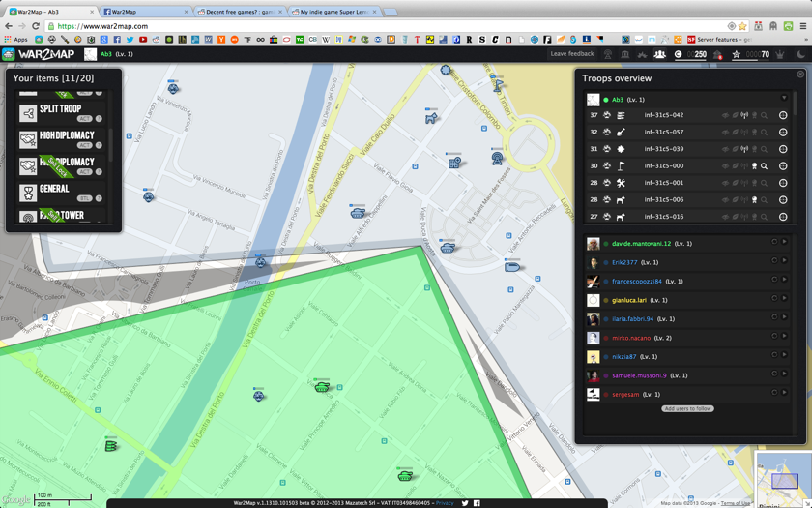
Task: Toggle the radio antenna for troop inf-31c5-039
Action: click(x=744, y=149)
